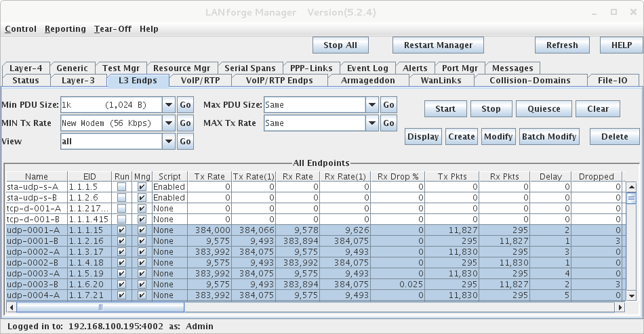Image resolution: width=644 pixels, height=334 pixels.
Task: Click the horizontal scrollbar left arrow
Action: (x=12, y=308)
